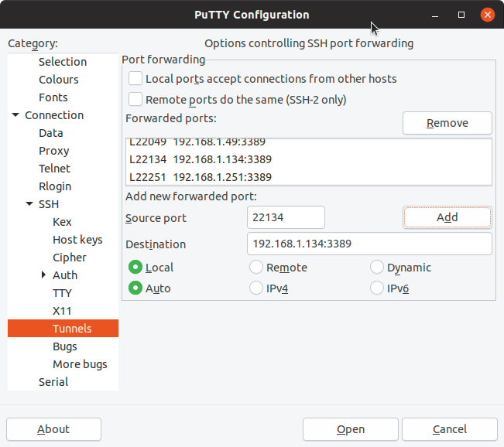Click the Add forwarded port button
Viewport: 504px width, 447px height.
(x=447, y=217)
